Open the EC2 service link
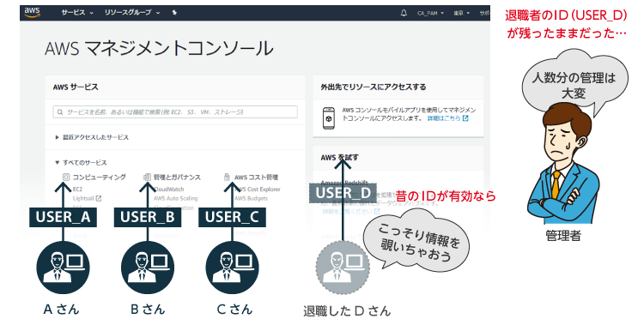 (77, 190)
